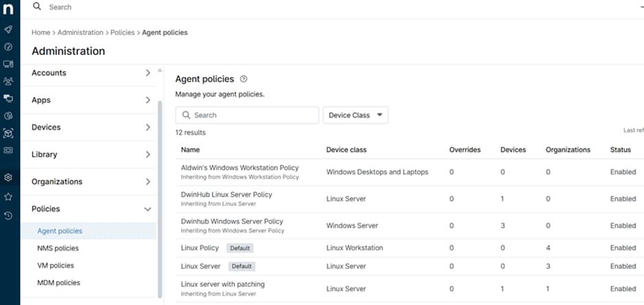Collapse the Policies section

pos(147,209)
